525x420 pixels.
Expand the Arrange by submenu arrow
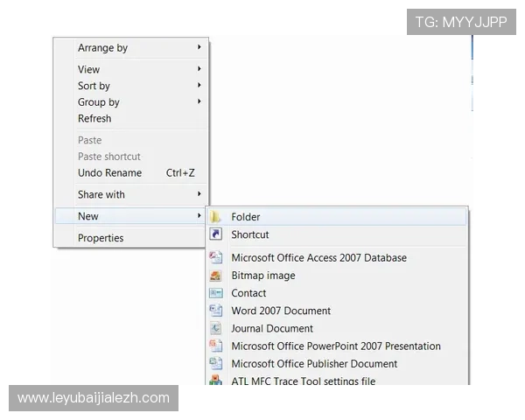point(199,47)
